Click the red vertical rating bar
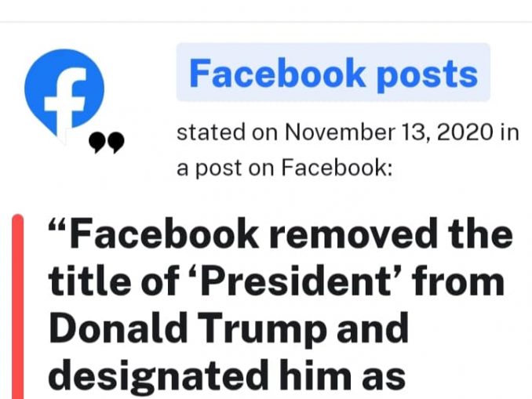Screen dimensions: 532x399 coord(17,307)
